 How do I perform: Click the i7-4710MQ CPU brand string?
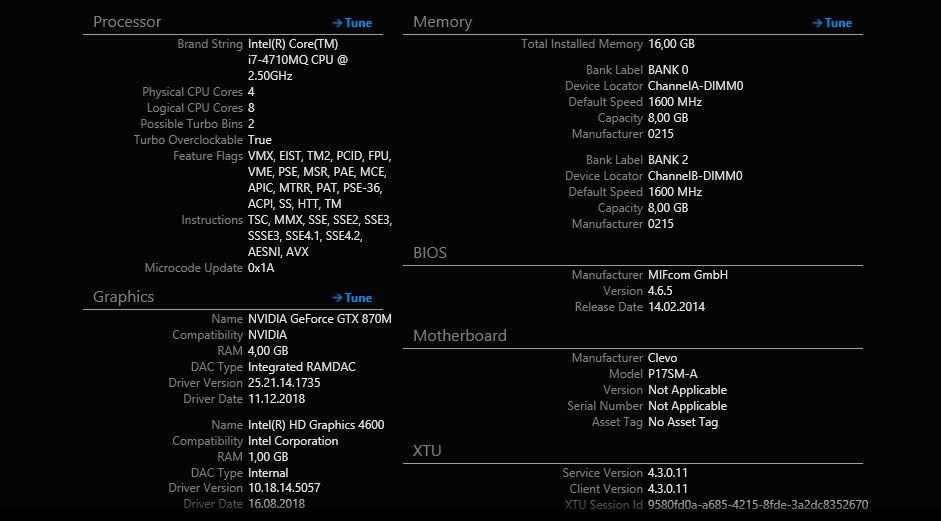(x=298, y=60)
